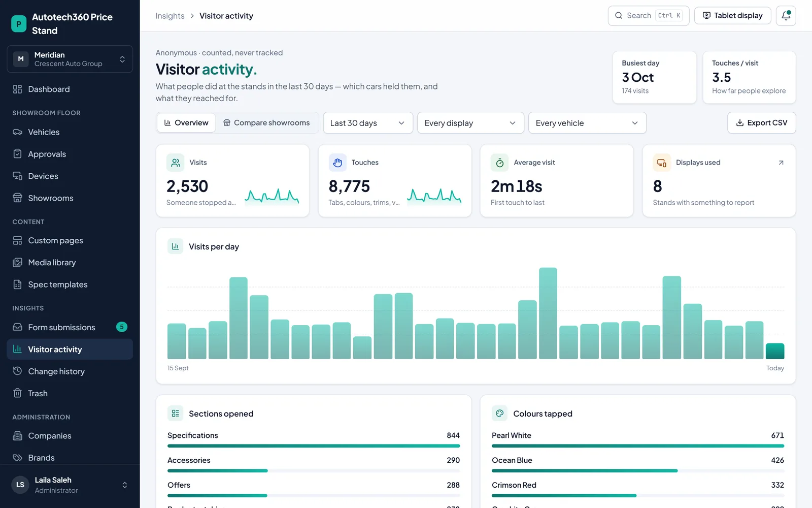Click the Average visit stopwatch icon

coord(499,163)
